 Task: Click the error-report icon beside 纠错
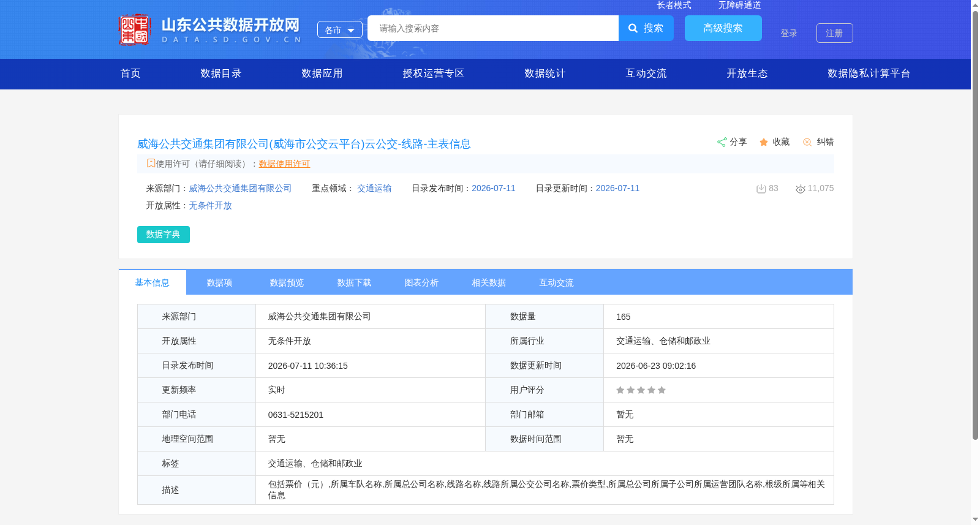(807, 142)
